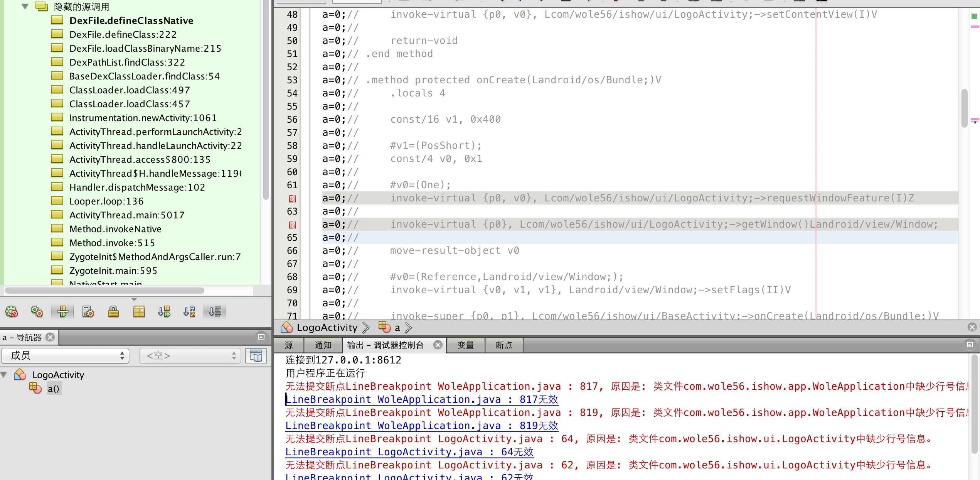Sort threads by suspended/resumed state

[164, 311]
